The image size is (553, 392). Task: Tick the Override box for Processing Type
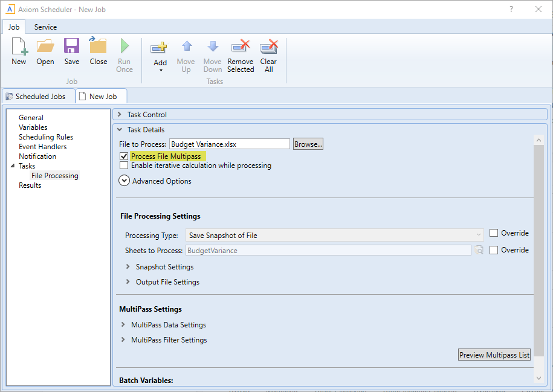pos(494,233)
